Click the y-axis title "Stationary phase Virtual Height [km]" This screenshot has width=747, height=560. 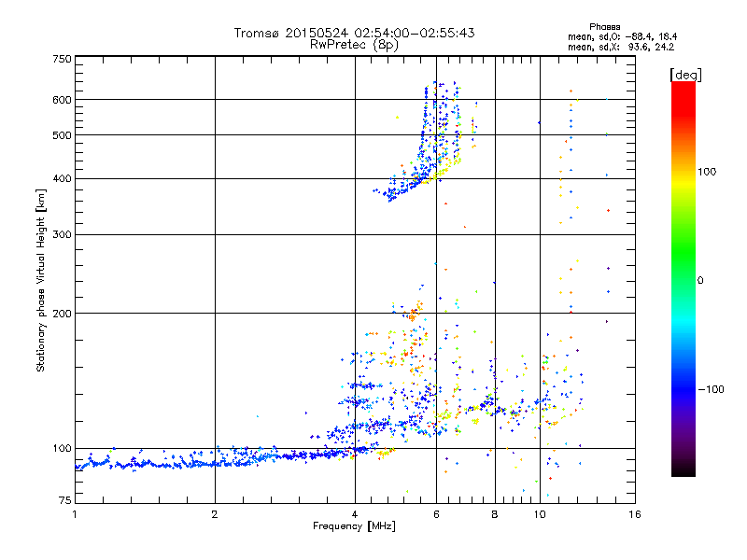point(40,280)
